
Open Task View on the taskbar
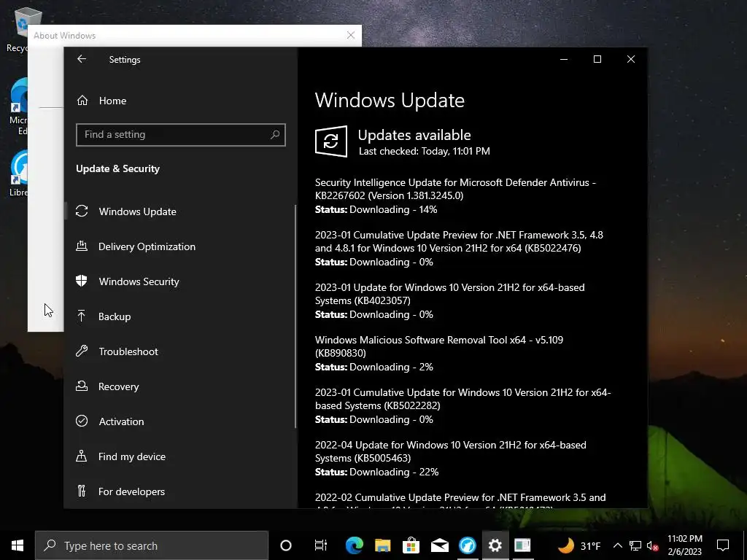(x=321, y=545)
